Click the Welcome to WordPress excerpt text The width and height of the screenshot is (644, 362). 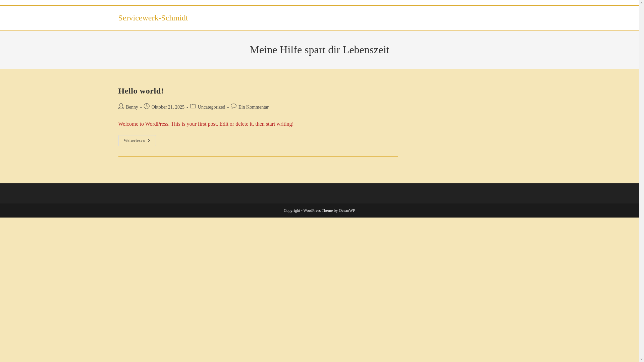click(206, 124)
